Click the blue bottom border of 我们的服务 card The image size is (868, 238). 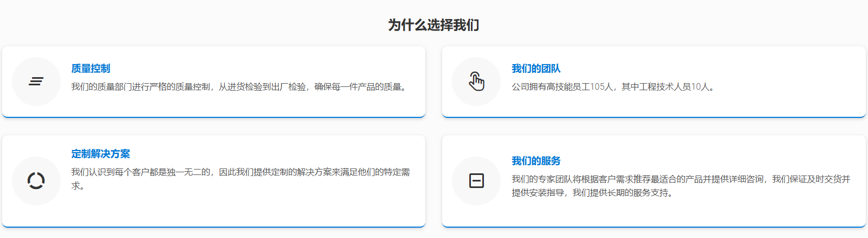654,226
